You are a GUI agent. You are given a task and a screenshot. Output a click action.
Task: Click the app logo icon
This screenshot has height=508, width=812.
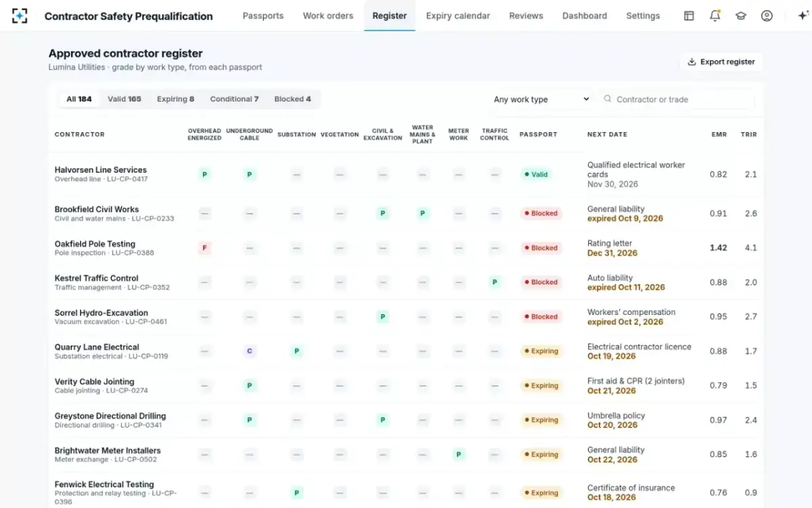pos(20,16)
